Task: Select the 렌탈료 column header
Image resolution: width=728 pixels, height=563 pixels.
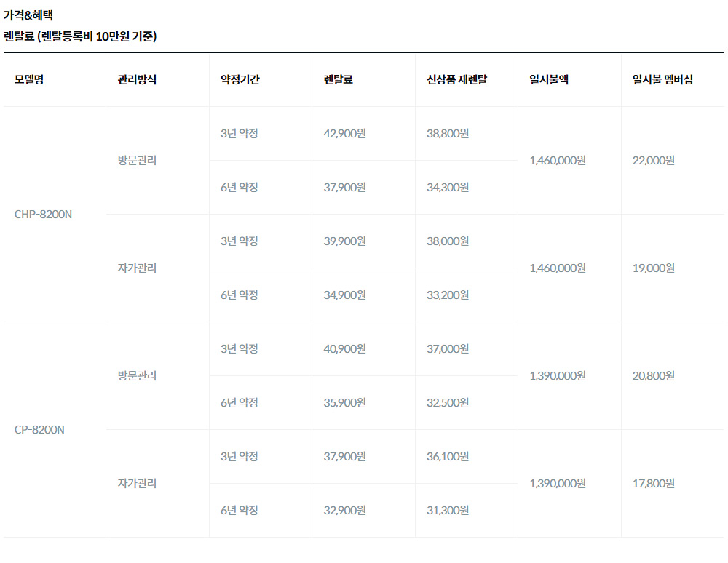Action: click(x=338, y=80)
